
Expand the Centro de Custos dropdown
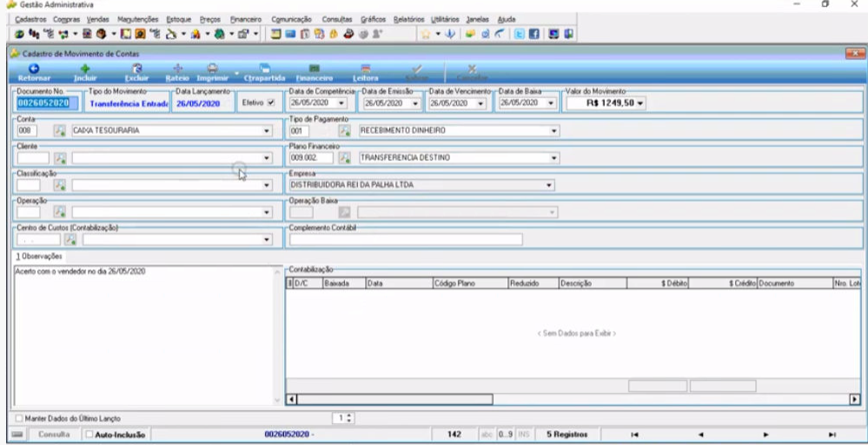tap(267, 239)
